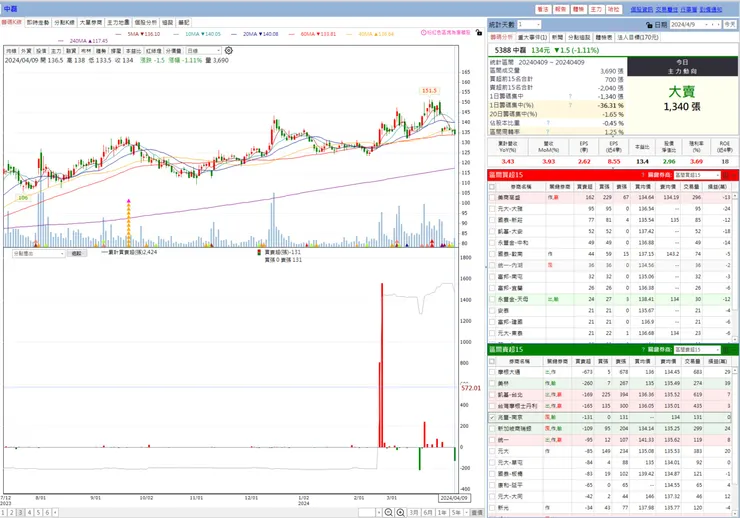The image size is (740, 518).
Task: Set chart range to 1年
Action: (442, 512)
